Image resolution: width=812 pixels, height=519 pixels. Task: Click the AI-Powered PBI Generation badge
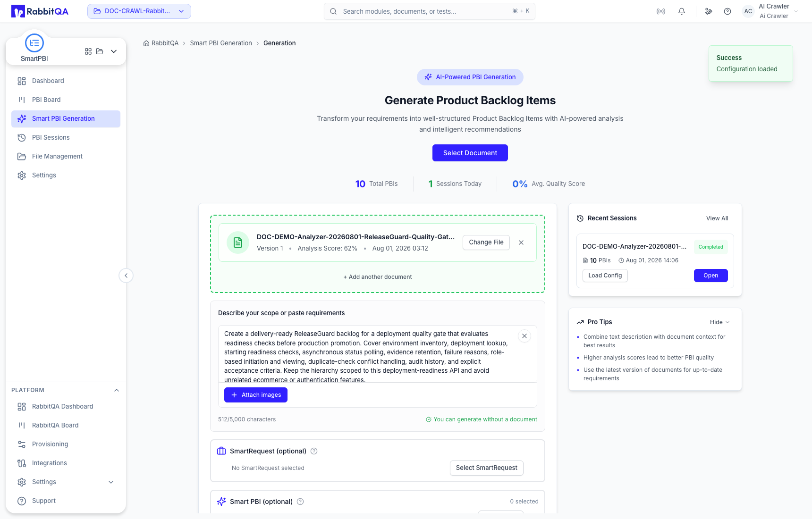pyautogui.click(x=470, y=77)
